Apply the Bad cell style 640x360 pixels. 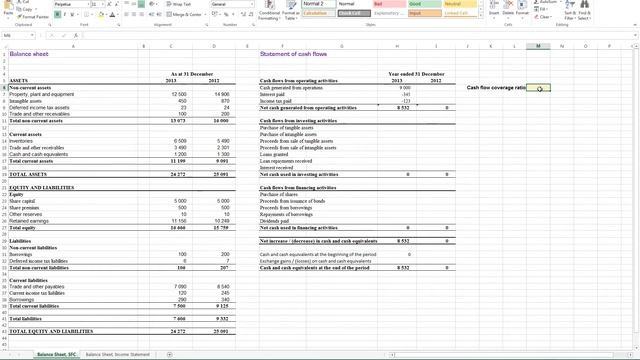(x=389, y=4)
